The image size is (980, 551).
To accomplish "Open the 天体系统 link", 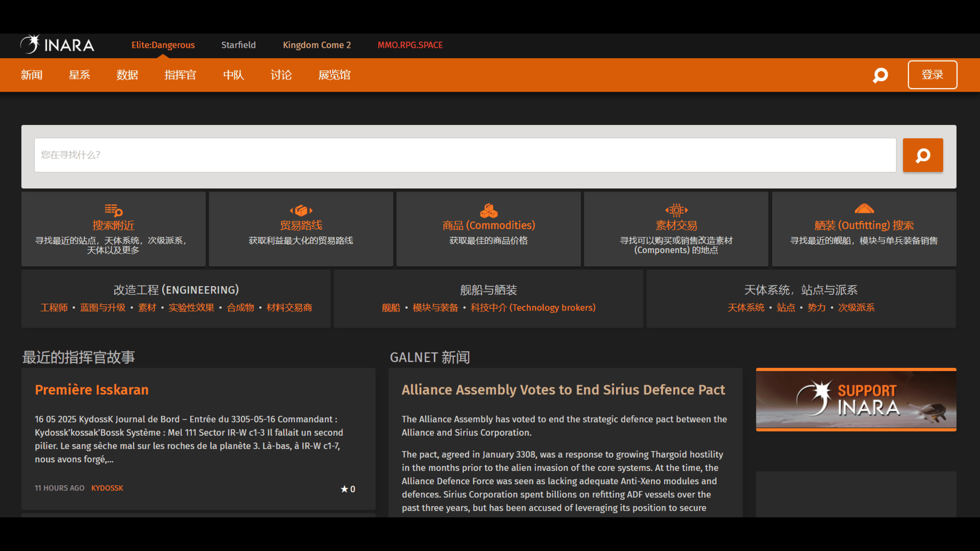I will click(746, 308).
